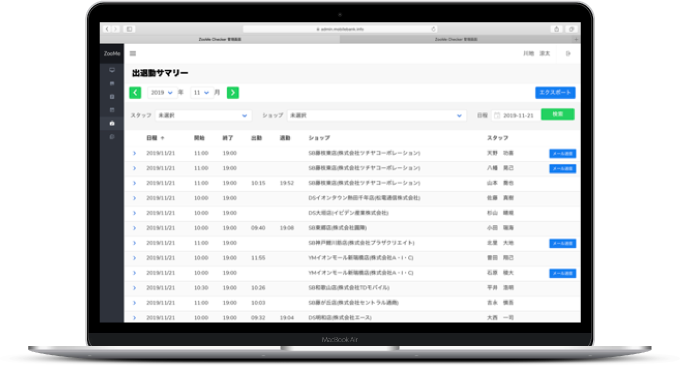Click the logout icon at top right

(x=568, y=53)
